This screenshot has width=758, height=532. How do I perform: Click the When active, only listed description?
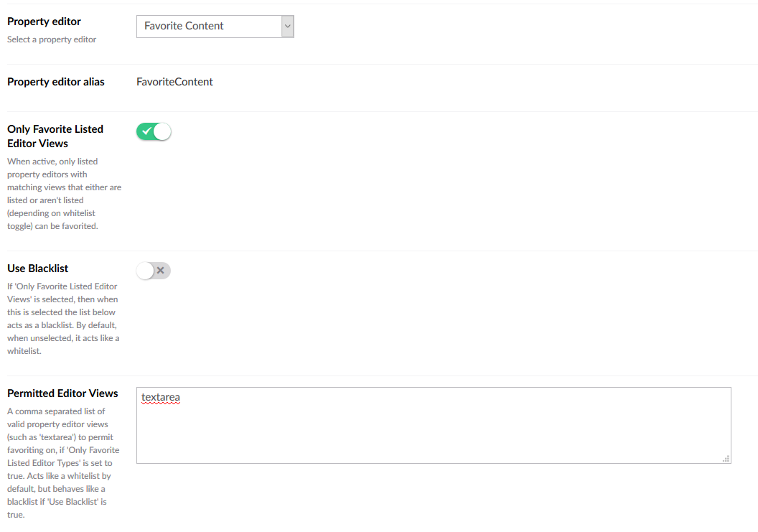click(x=65, y=194)
